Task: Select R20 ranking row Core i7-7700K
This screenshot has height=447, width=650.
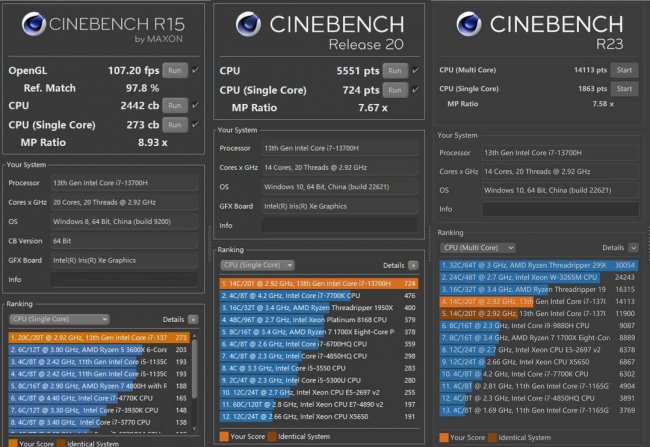Action: [x=319, y=296]
